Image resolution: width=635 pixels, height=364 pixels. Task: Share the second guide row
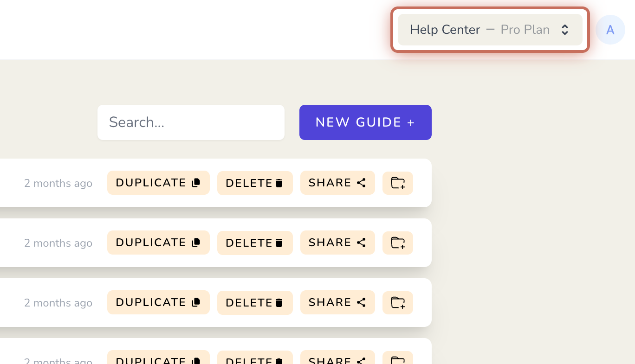(337, 243)
